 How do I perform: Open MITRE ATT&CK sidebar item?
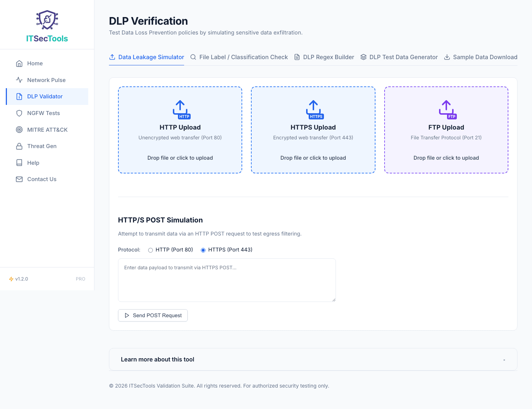(x=47, y=130)
